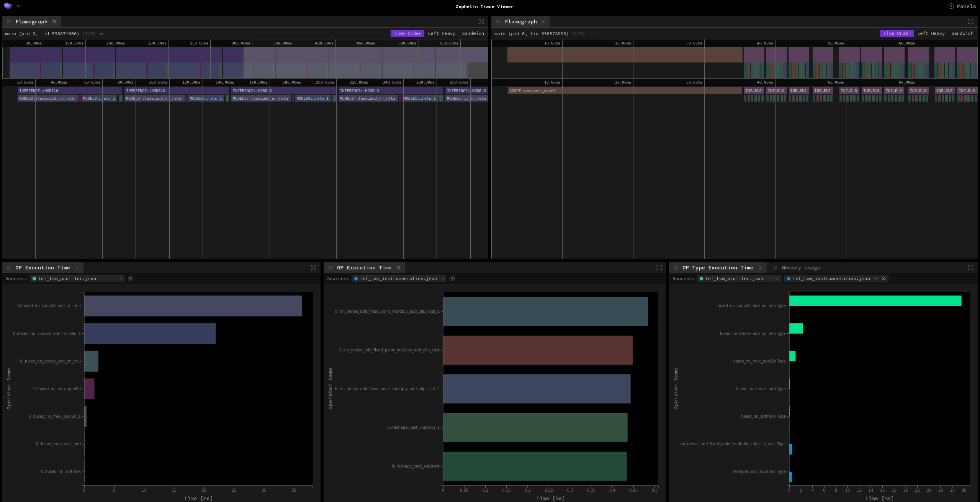Open the Zephelin logo menu
The height and width of the screenshot is (502, 980).
click(8, 6)
